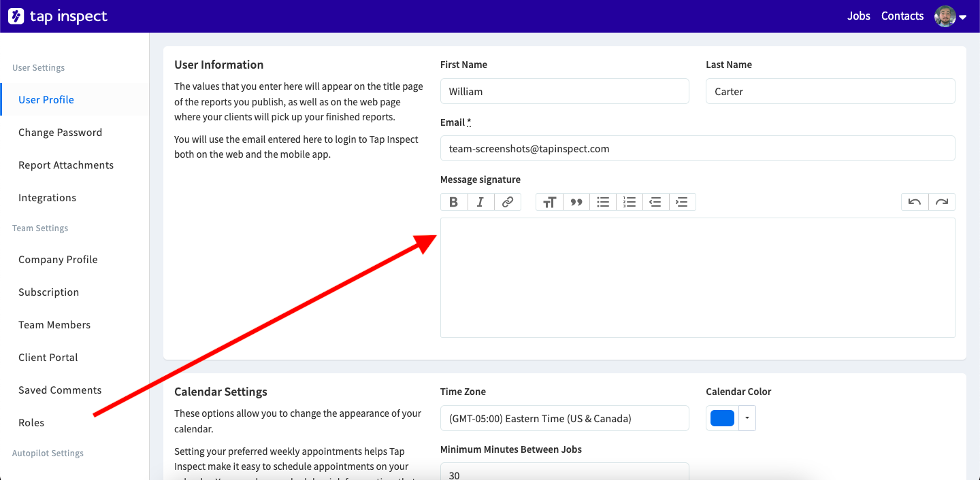Screen dimensions: 980x480
Task: Apply italic formatting in signature editor
Action: tap(480, 202)
